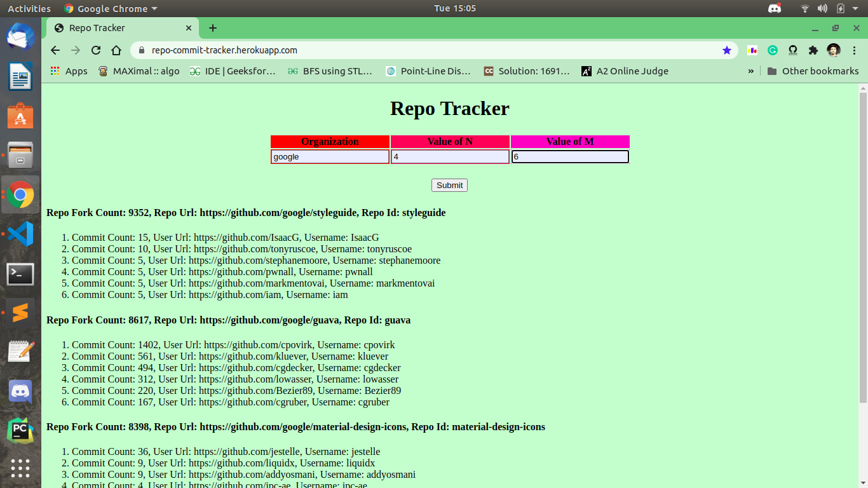Click the Bezier89 commit count row

coord(236,391)
